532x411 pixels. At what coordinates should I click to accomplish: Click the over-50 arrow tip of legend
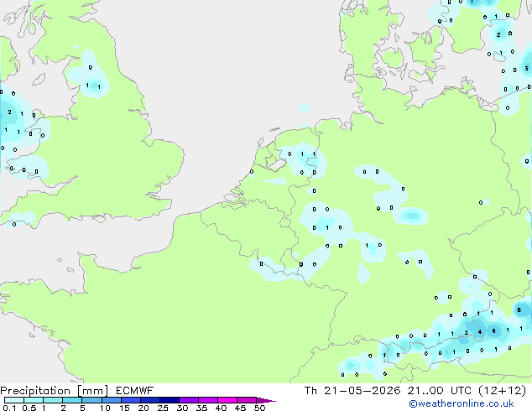coord(266,400)
